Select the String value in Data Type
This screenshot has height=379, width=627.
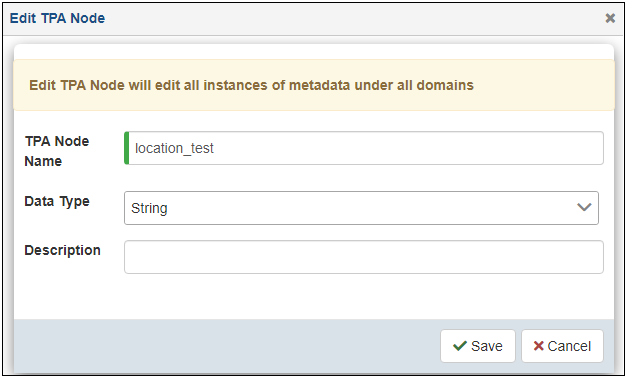pyautogui.click(x=149, y=208)
